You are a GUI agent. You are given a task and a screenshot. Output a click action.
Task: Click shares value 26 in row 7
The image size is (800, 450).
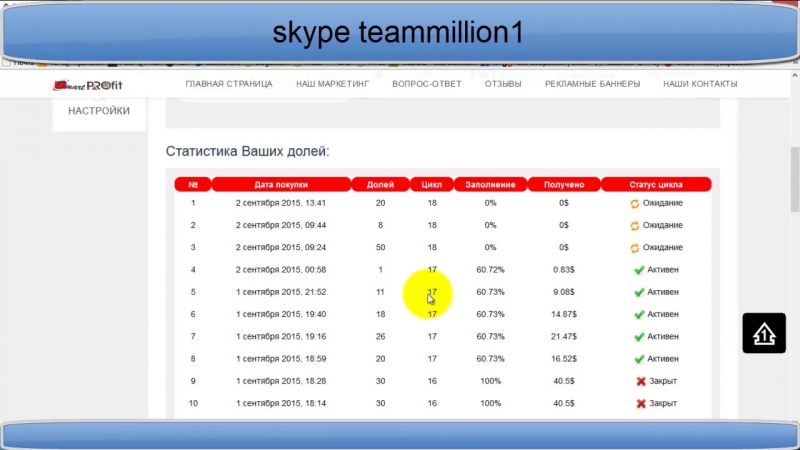(380, 336)
